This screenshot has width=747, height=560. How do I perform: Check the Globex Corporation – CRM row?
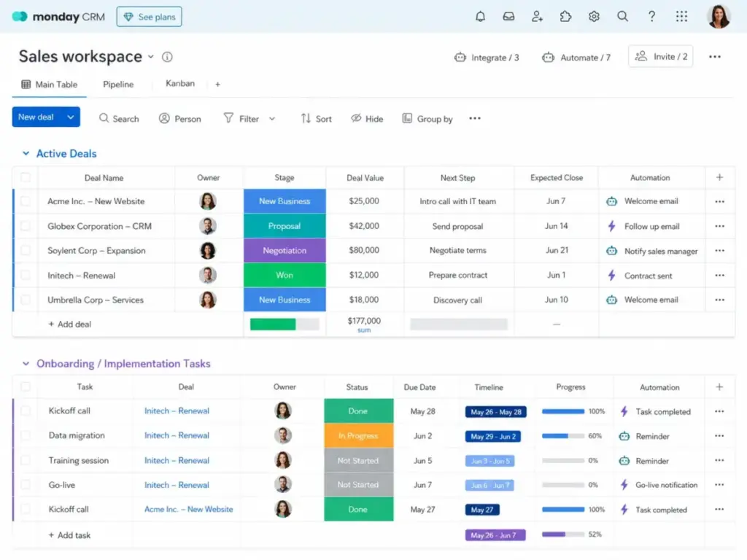point(26,226)
